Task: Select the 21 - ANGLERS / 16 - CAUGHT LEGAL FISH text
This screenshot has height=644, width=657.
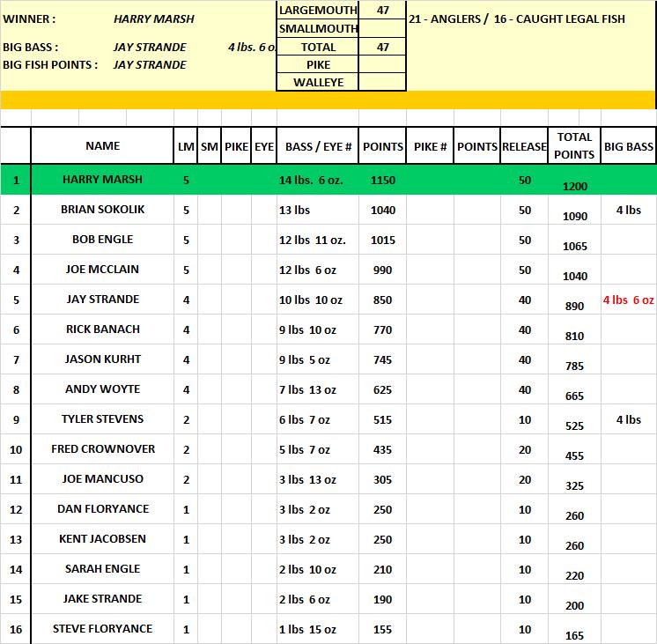Action: [517, 19]
